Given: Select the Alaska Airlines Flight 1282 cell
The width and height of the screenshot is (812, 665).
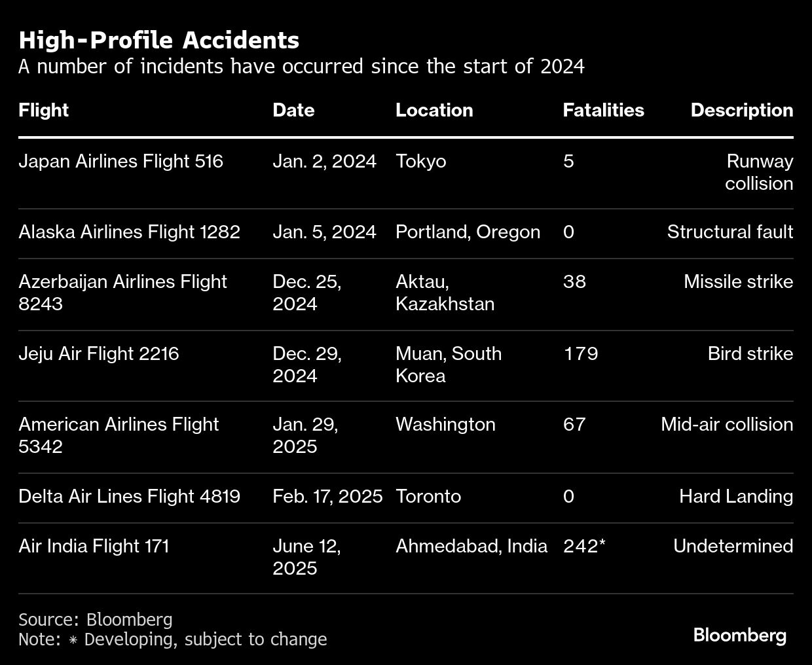Looking at the screenshot, I should 129,232.
